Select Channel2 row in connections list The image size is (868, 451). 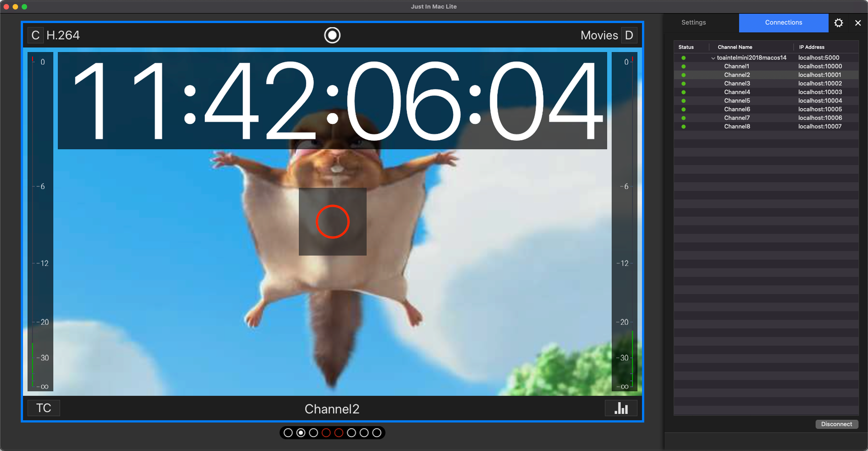pyautogui.click(x=766, y=75)
